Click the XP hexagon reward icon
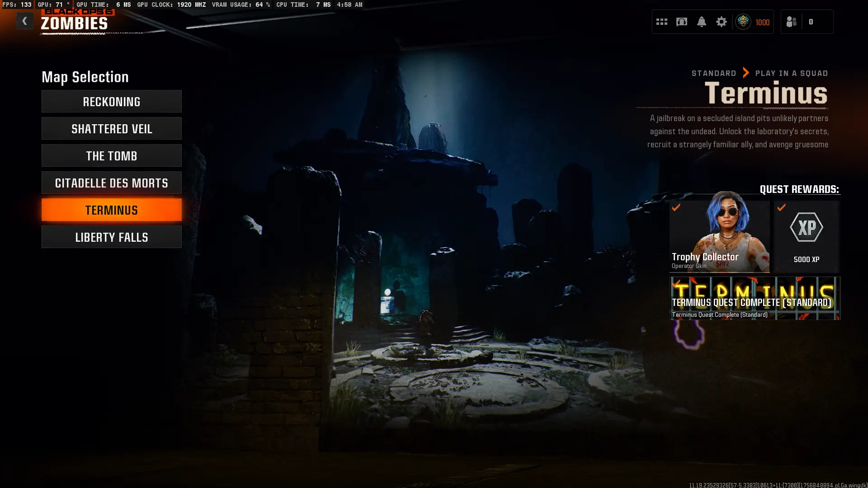The width and height of the screenshot is (868, 488). click(x=806, y=227)
